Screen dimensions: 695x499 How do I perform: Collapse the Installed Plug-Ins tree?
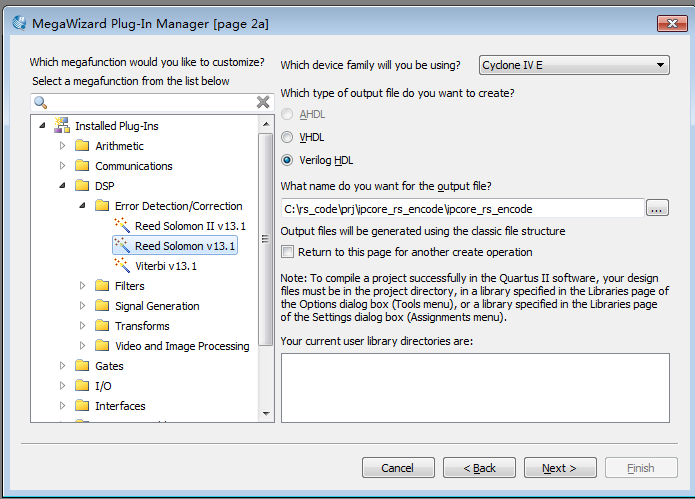point(42,126)
